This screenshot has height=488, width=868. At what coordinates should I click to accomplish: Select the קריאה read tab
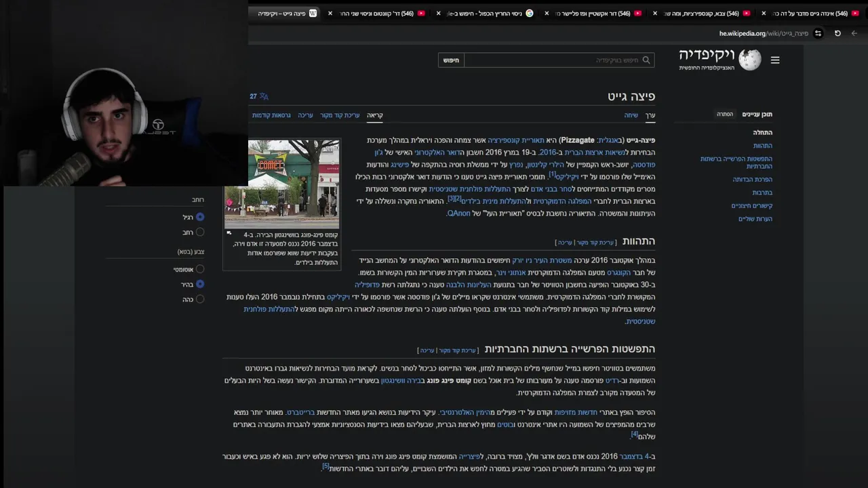tap(375, 115)
